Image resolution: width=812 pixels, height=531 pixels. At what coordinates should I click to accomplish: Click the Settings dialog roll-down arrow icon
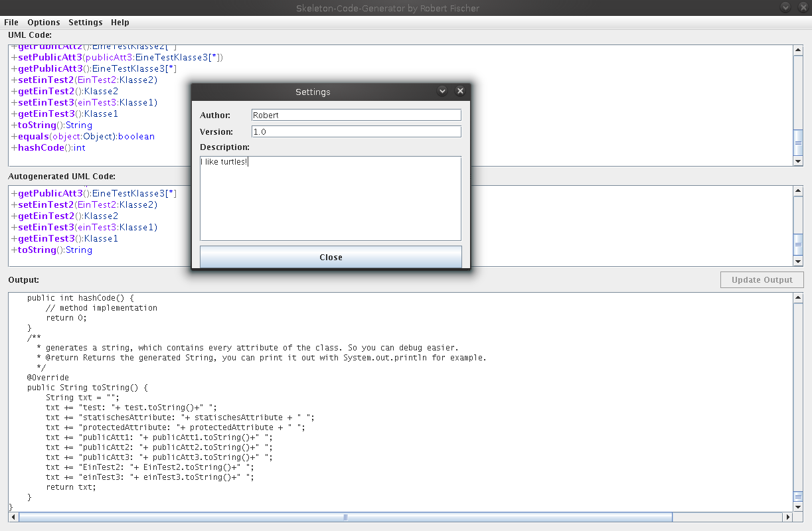(x=442, y=91)
